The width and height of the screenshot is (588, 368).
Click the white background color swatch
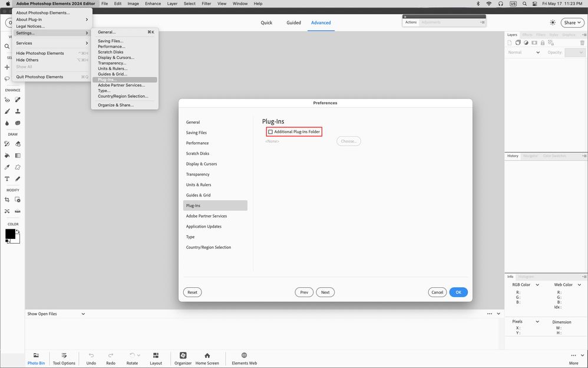coord(17,241)
